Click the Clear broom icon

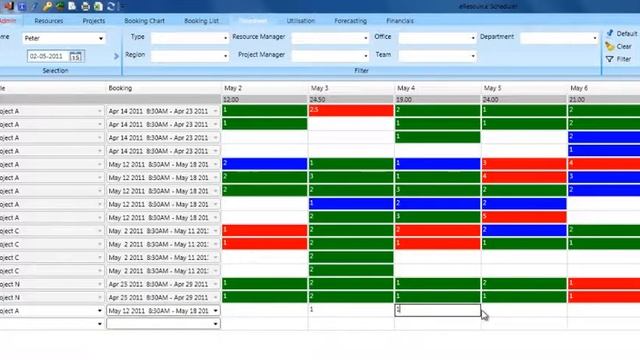click(610, 46)
